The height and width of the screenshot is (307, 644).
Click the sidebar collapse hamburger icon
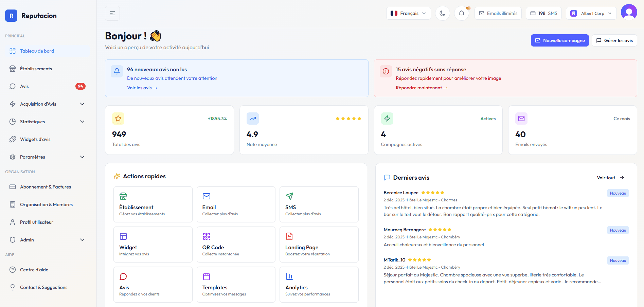112,13
